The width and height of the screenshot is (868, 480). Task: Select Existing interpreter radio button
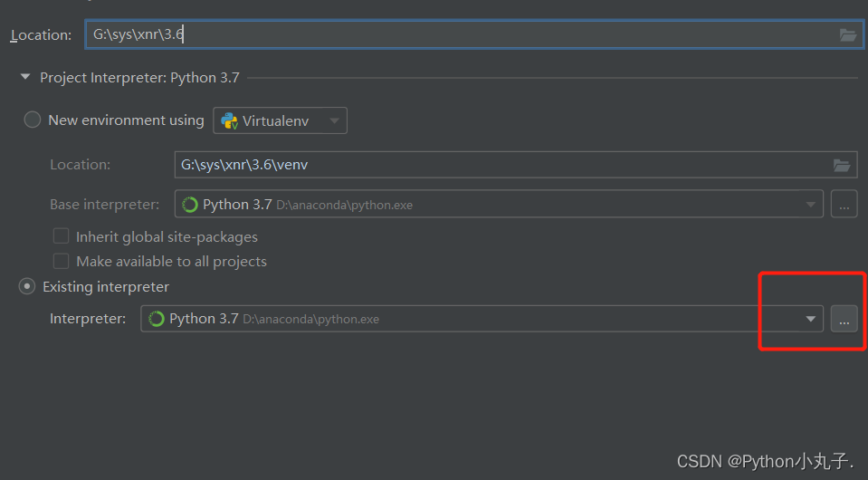[x=26, y=286]
